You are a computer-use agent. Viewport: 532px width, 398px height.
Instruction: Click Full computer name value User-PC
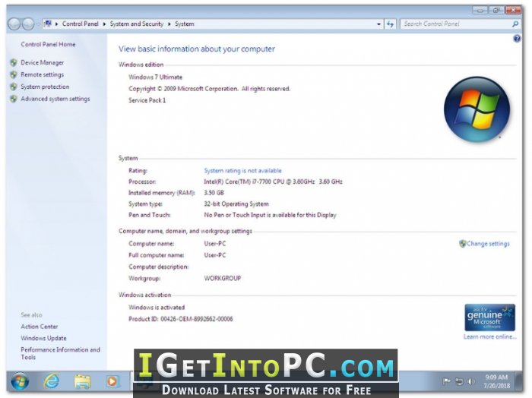(x=215, y=255)
